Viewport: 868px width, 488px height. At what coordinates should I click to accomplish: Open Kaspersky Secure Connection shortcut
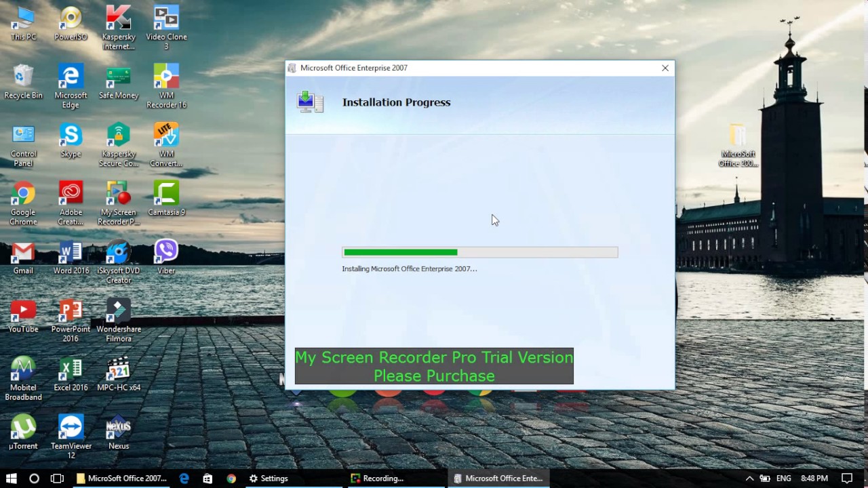(119, 145)
